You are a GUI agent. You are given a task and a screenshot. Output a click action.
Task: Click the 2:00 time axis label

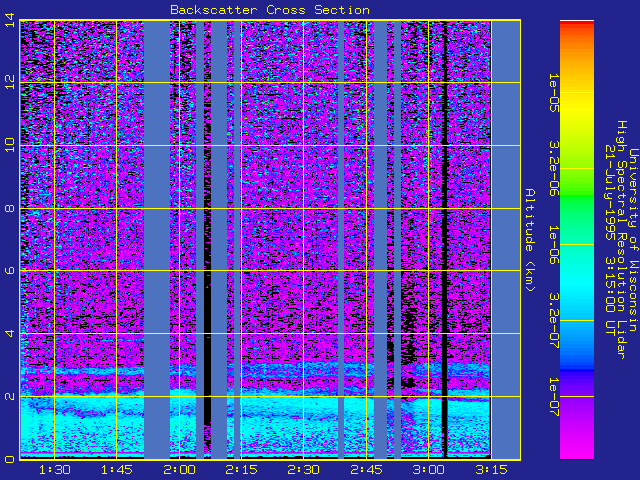pos(180,470)
